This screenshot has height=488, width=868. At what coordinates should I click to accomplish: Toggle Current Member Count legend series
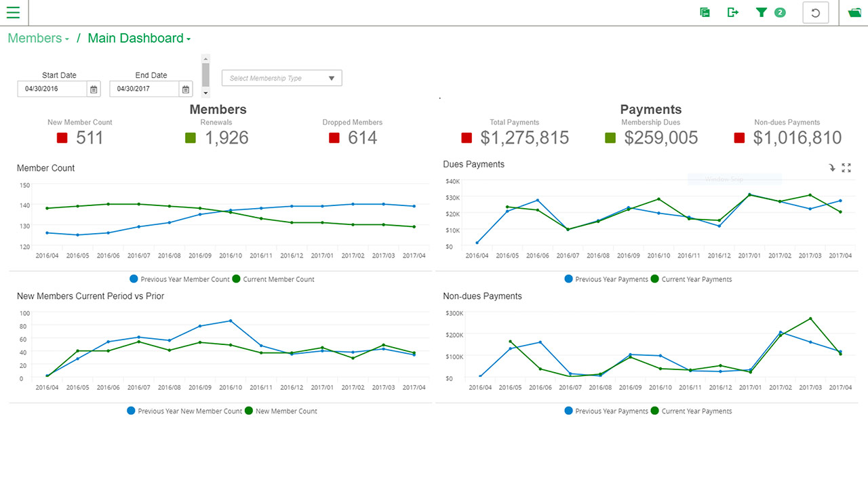(x=273, y=279)
